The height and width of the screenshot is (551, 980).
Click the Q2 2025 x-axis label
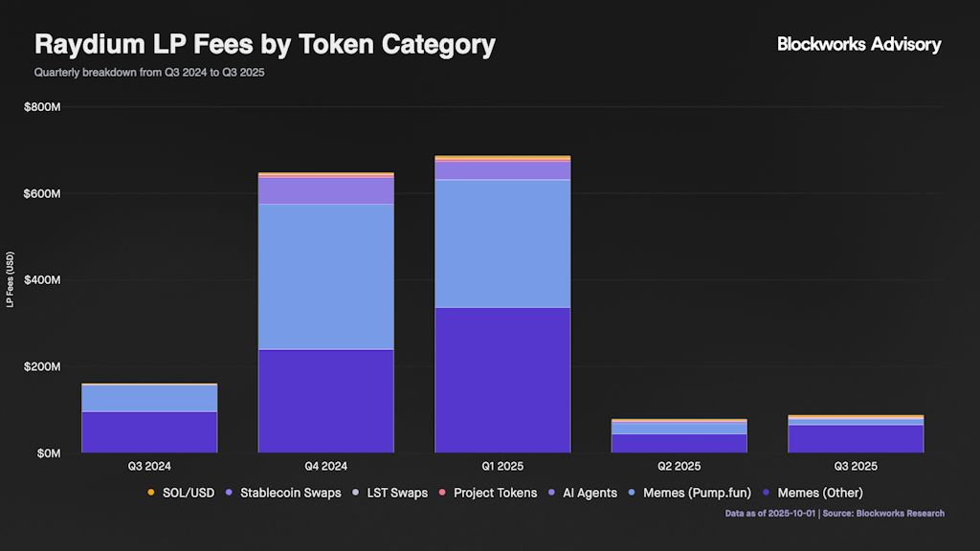(679, 467)
